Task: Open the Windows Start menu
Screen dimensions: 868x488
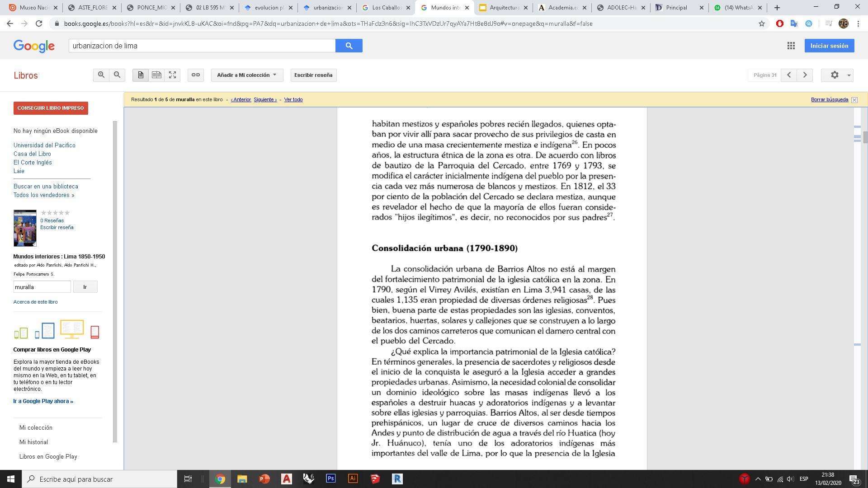Action: [x=11, y=479]
